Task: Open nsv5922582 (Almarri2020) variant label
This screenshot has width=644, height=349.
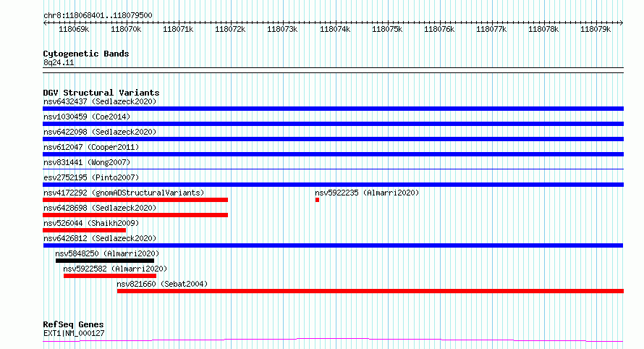Action: (x=115, y=269)
